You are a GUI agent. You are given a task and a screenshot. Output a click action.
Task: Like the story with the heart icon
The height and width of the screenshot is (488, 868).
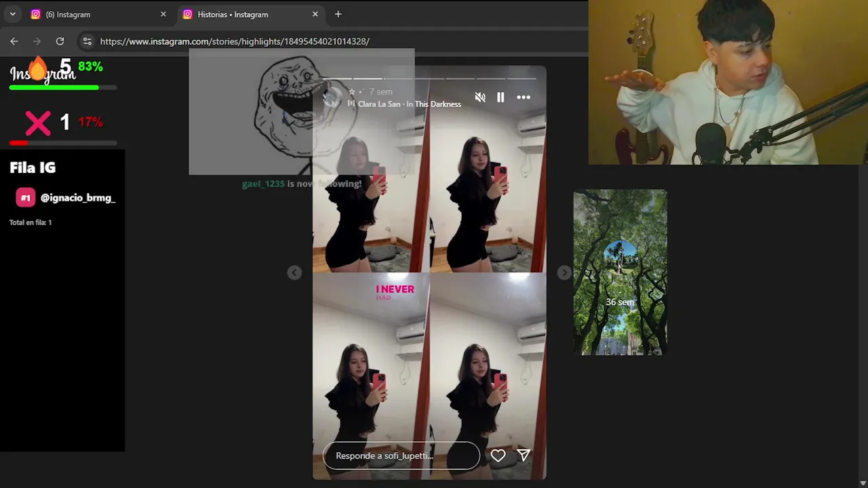(x=498, y=455)
